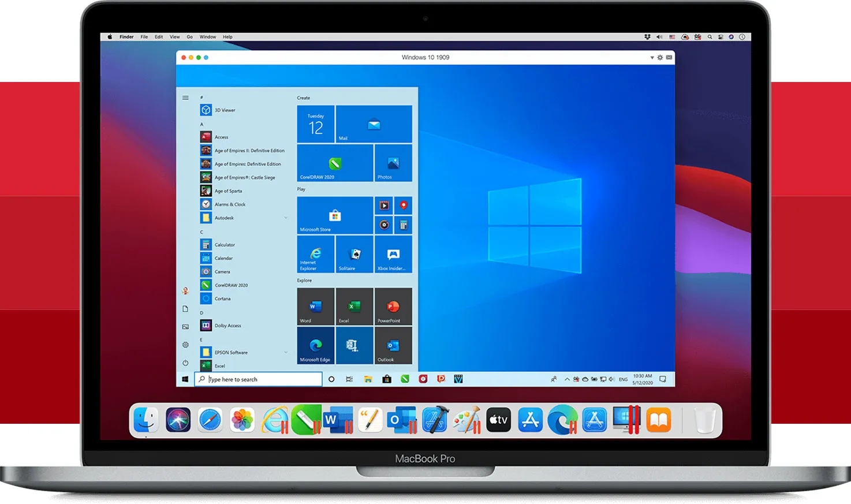Launch Safari from the macOS Dock
Viewport: 851px width, 504px height.
[210, 420]
